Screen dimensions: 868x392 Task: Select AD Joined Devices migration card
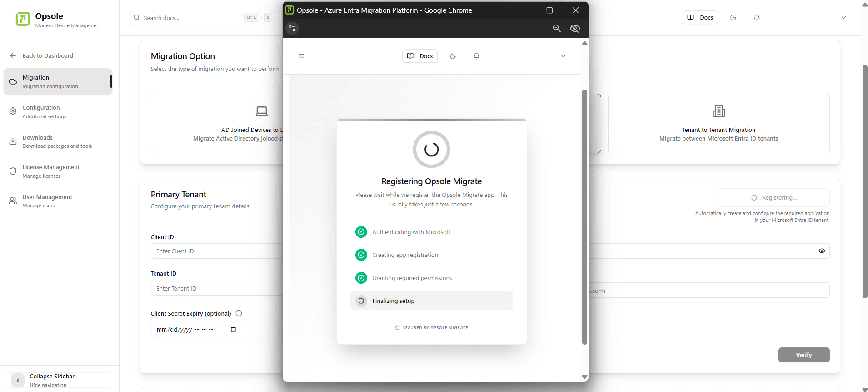point(217,123)
